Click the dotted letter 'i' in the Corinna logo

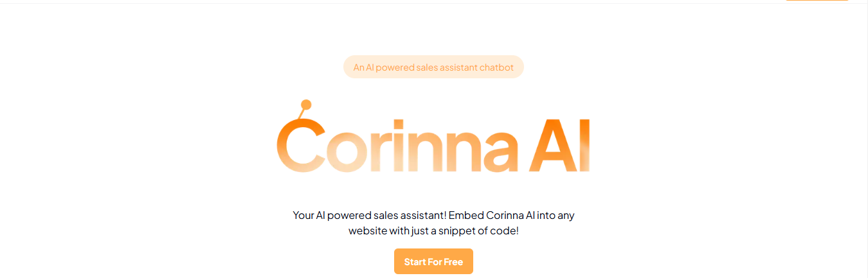[x=399, y=146]
